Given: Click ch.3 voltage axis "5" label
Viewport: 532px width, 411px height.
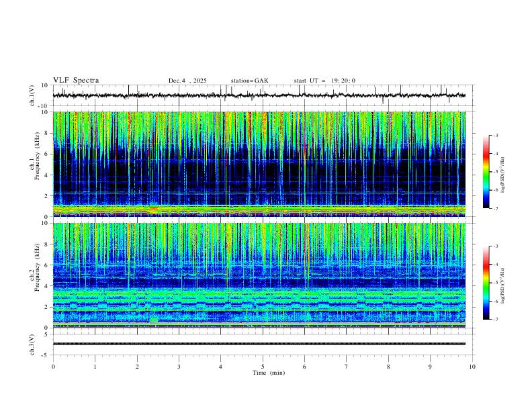Looking at the screenshot, I should click(x=46, y=334).
